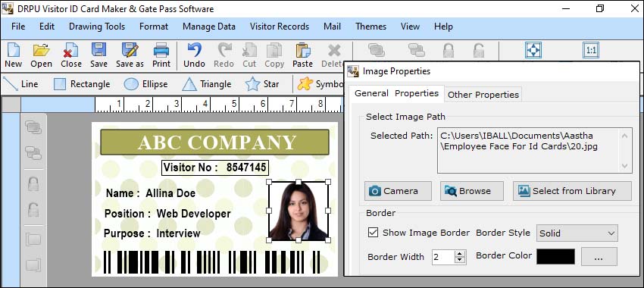644x288 pixels.
Task: Open the Visitor Records menu
Action: click(280, 27)
